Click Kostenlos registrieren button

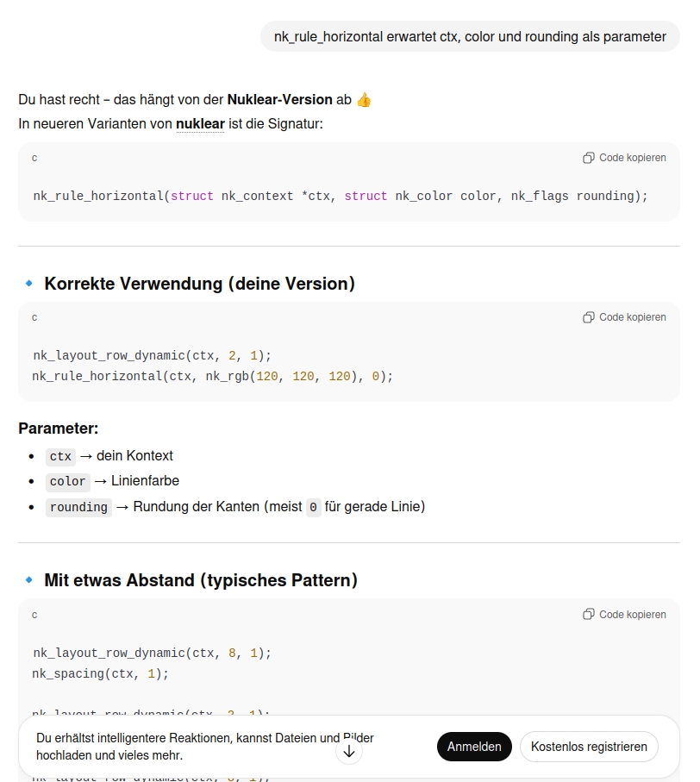(x=589, y=747)
